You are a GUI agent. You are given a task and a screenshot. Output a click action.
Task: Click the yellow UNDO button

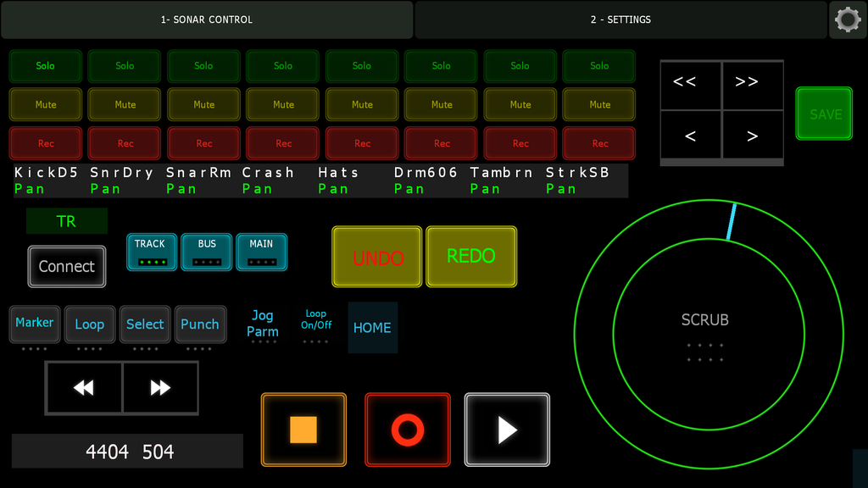[x=377, y=257]
